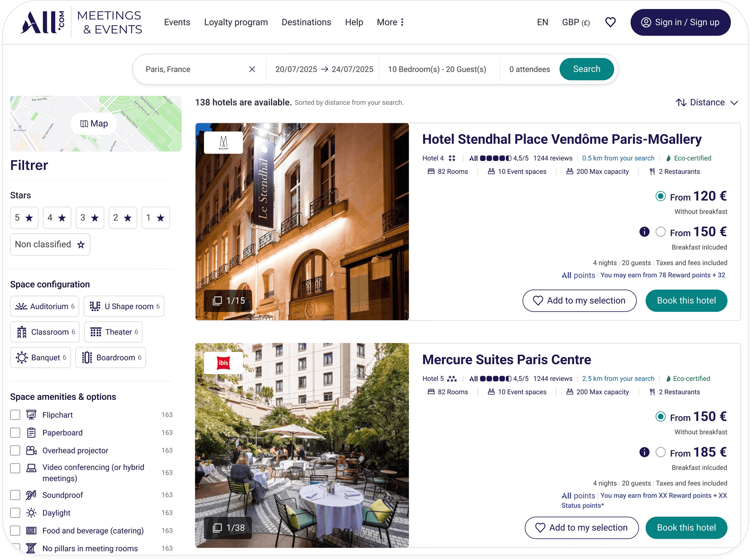751x560 pixels.
Task: Check the Soundproof amenity filter
Action: click(x=15, y=495)
